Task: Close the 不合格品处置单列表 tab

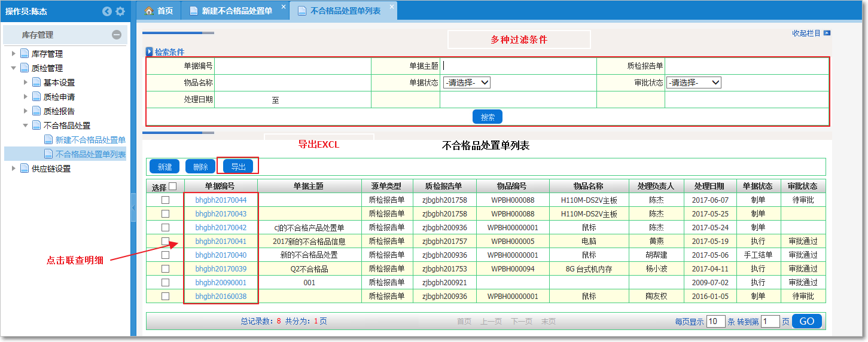Action: tap(392, 7)
